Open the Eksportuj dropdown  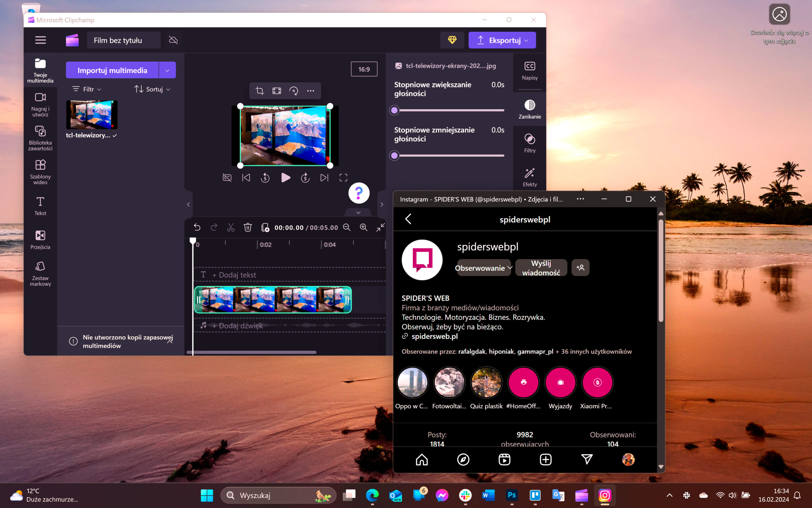502,40
